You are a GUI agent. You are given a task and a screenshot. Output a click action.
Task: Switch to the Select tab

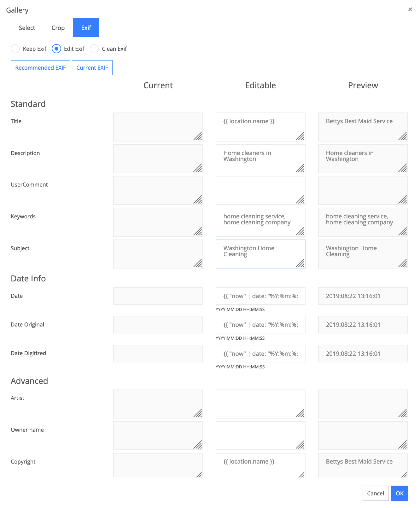[27, 28]
